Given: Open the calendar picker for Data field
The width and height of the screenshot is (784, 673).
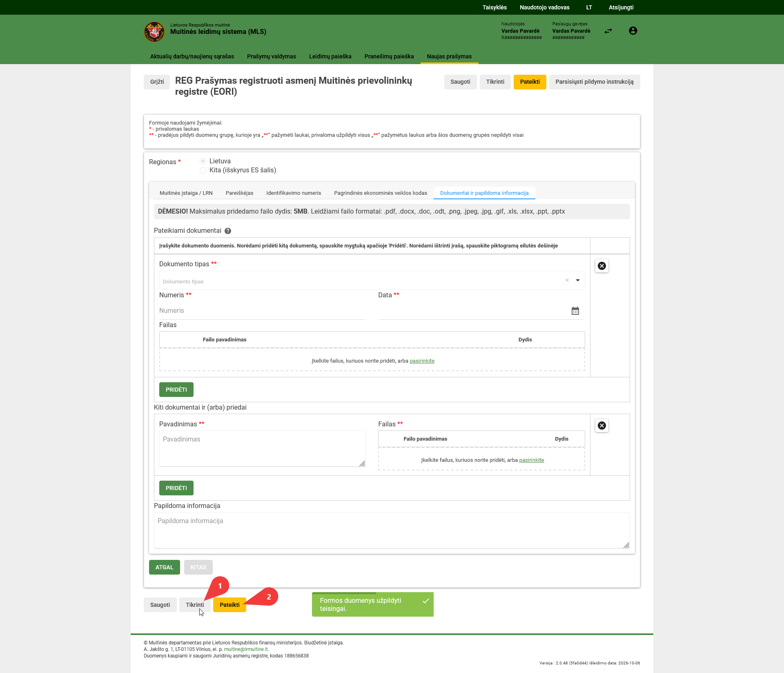Looking at the screenshot, I should 575,311.
